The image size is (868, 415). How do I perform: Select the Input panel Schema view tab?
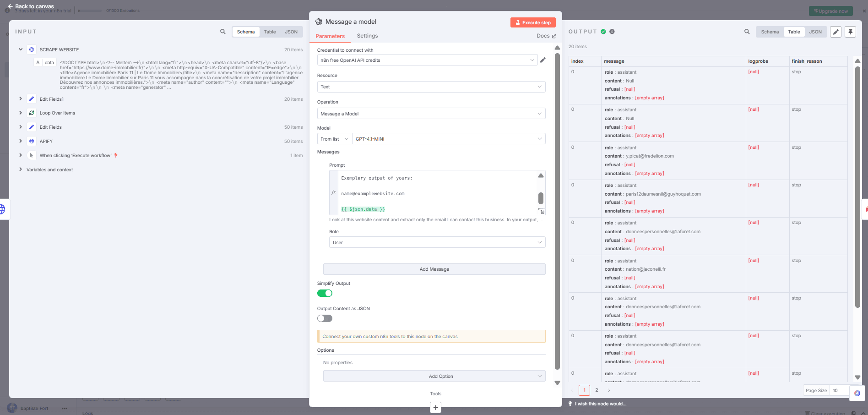click(x=246, y=32)
